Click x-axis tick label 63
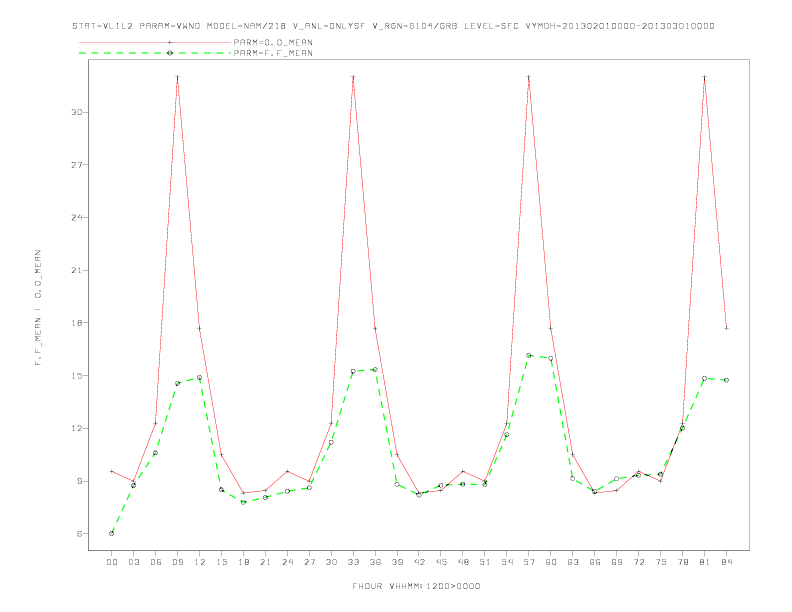This screenshot has height=612, width=792. tap(573, 562)
